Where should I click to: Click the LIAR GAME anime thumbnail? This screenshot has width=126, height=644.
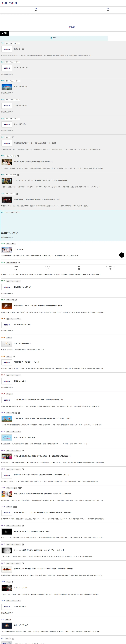7,588
